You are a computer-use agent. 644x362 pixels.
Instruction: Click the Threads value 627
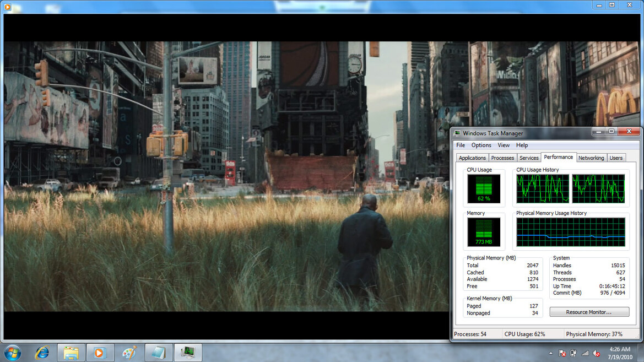[620, 272]
